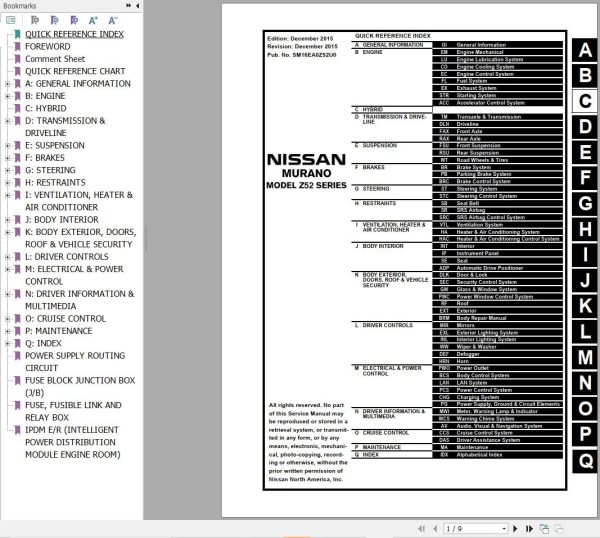Click the double-arrow expand Bookmarks panel icon
Image resolution: width=600 pixels, height=538 pixels.
click(x=129, y=6)
